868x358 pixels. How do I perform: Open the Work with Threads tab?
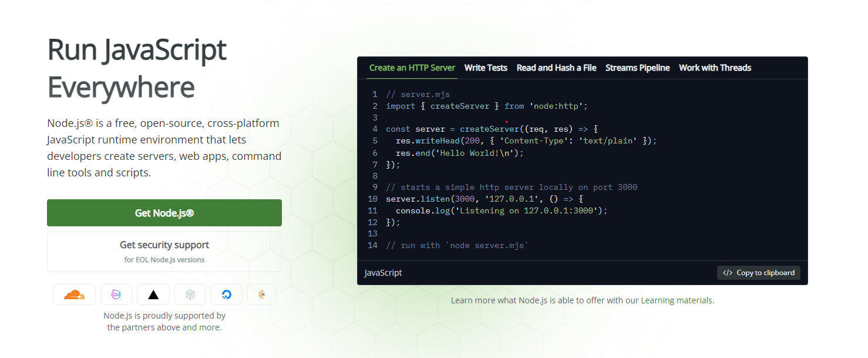(715, 68)
